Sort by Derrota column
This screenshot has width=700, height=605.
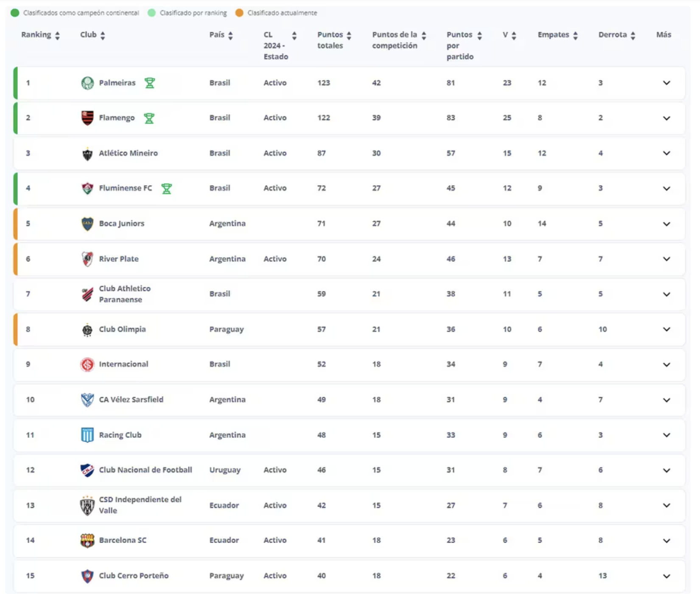(633, 35)
